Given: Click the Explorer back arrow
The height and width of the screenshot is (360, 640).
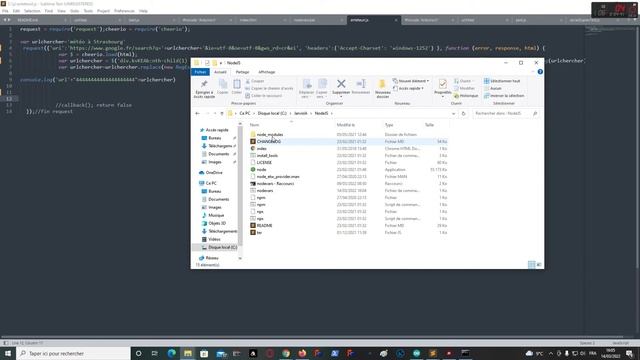Looking at the screenshot, I should (x=198, y=113).
